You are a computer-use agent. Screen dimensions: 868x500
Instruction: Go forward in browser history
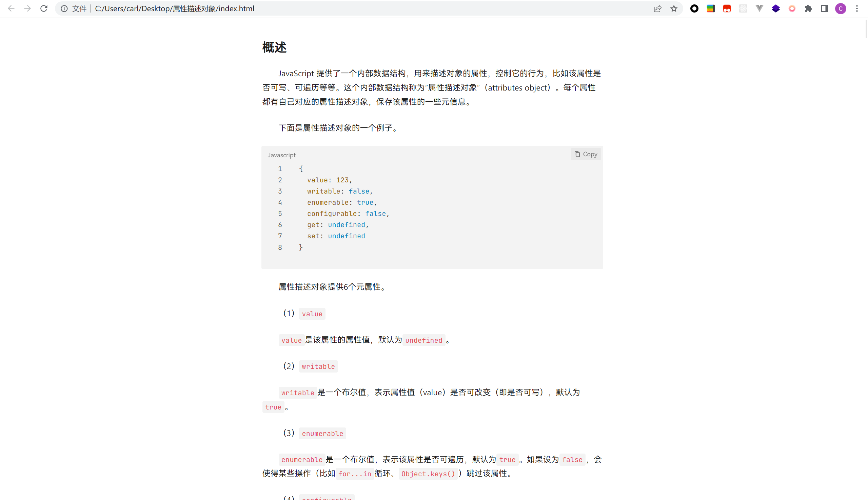[27, 8]
